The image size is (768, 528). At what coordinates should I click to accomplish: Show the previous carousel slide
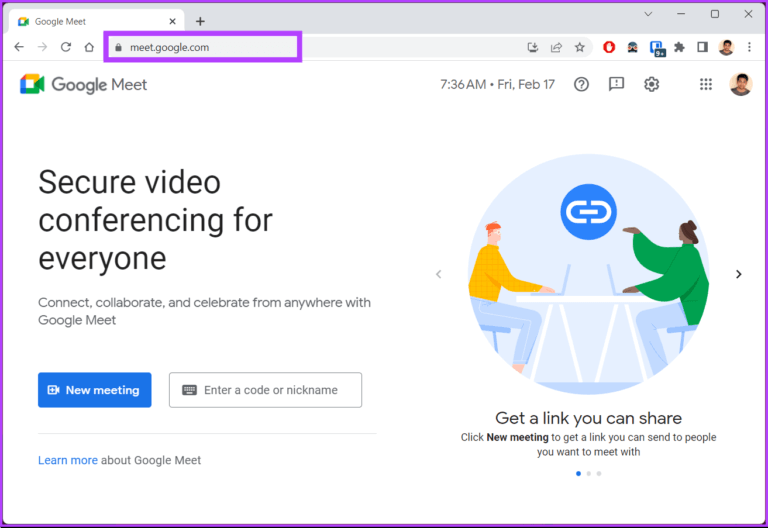tap(439, 274)
